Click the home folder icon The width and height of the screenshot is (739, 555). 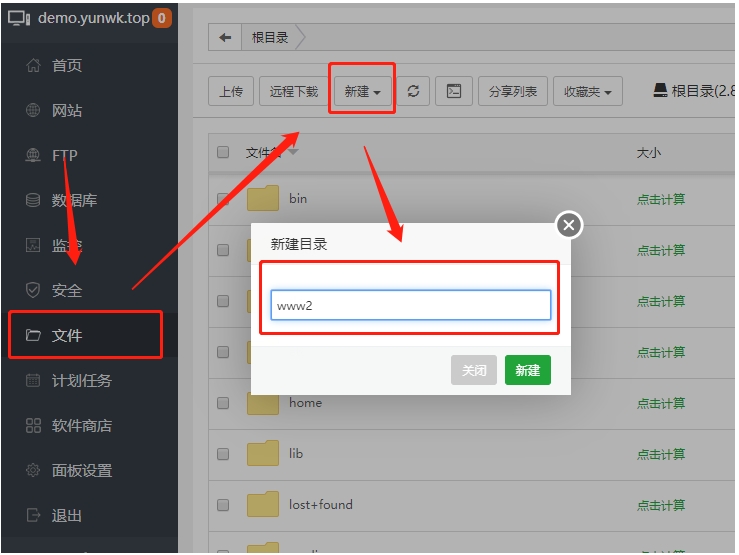coord(263,403)
